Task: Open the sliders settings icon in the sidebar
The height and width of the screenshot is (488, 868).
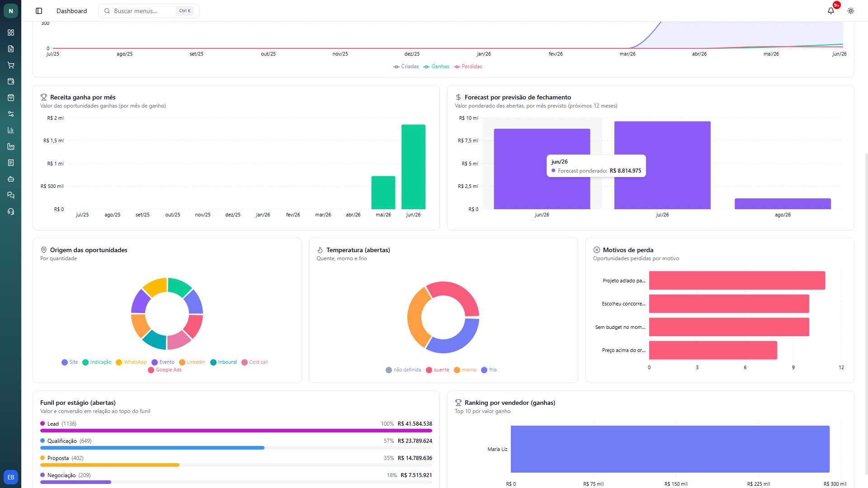Action: coord(11,114)
